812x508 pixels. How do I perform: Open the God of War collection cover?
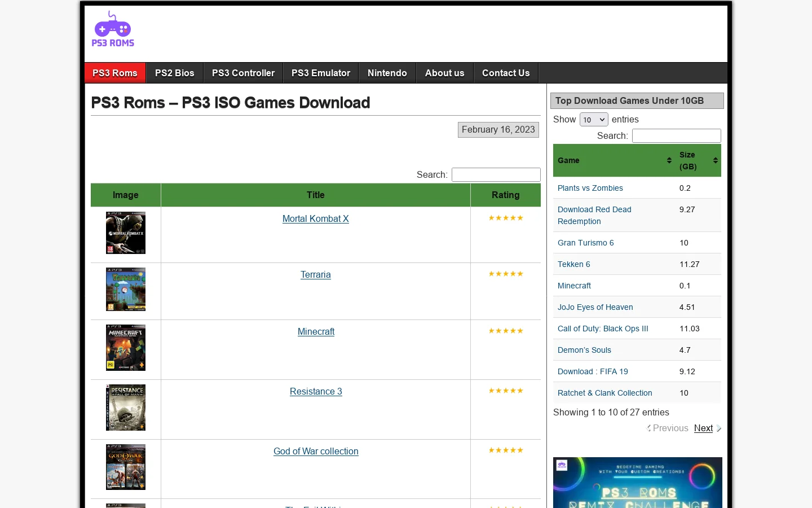tap(126, 467)
